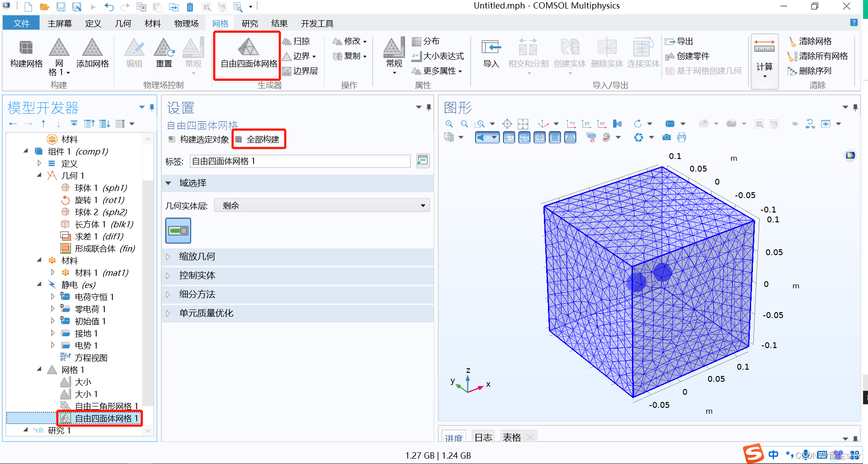Toggle the grid display button

point(555,137)
